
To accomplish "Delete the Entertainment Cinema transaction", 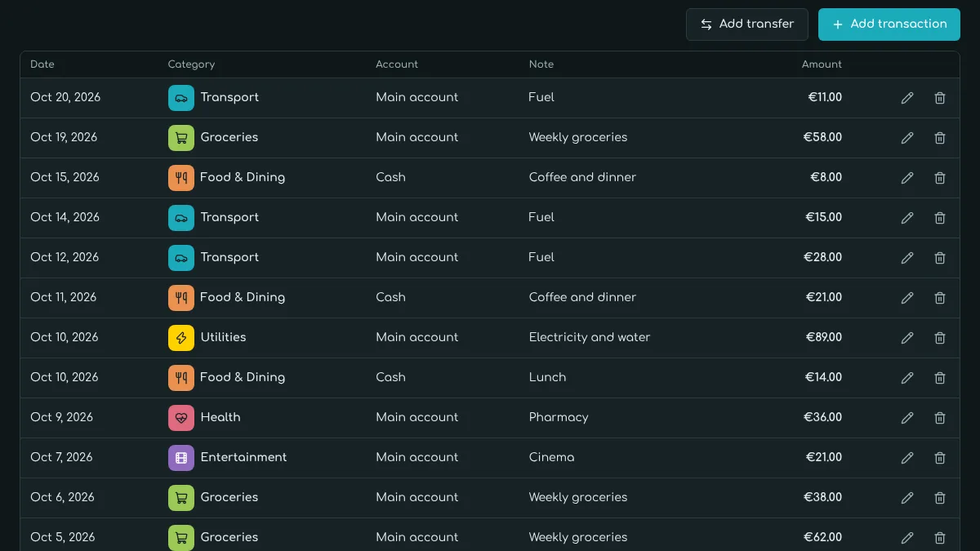I will click(x=940, y=458).
